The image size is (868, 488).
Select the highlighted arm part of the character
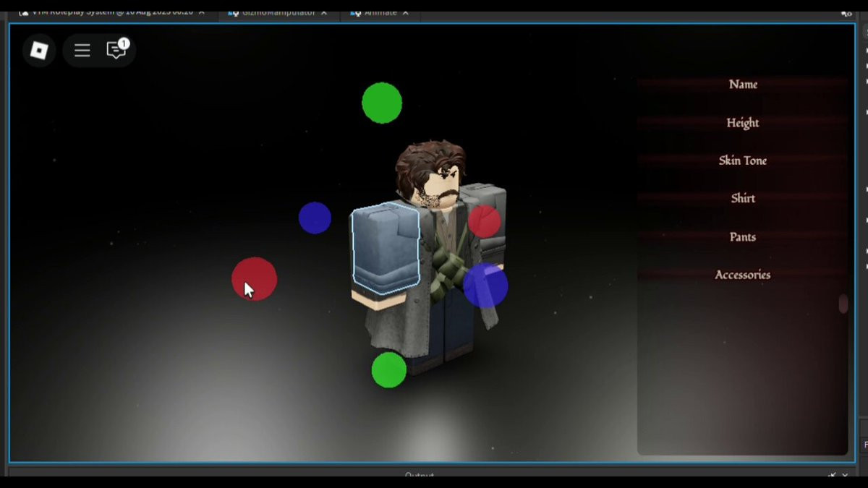[386, 248]
